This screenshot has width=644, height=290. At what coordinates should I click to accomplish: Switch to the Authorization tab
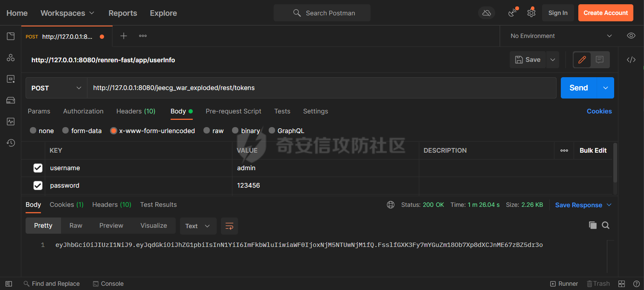83,111
